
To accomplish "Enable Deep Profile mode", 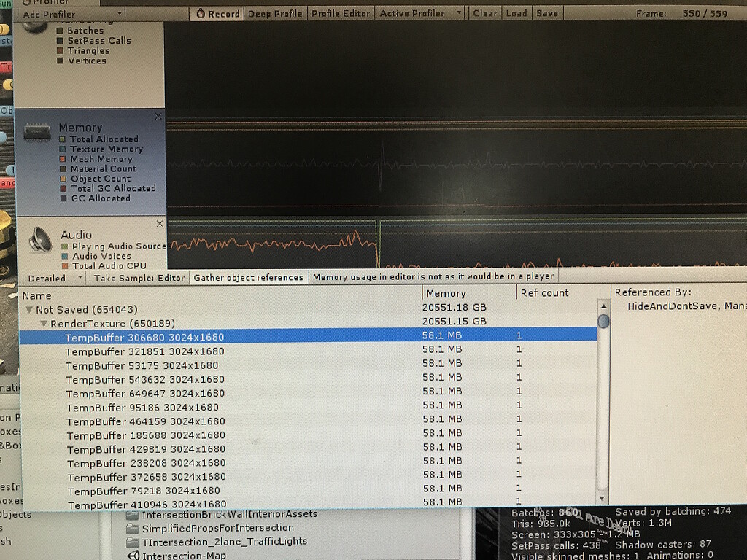I will tap(275, 13).
